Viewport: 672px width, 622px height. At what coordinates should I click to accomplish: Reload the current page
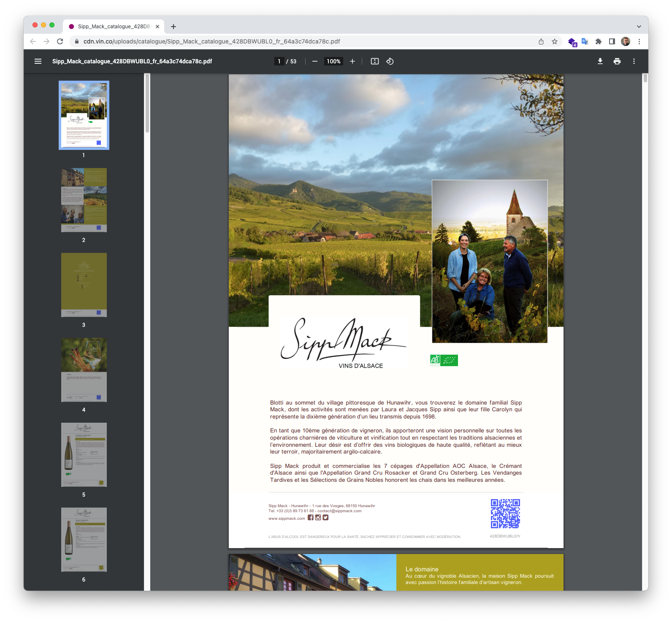(x=60, y=41)
